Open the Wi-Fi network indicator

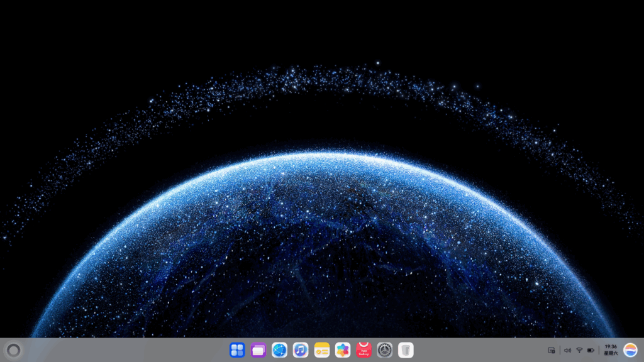pyautogui.click(x=579, y=351)
